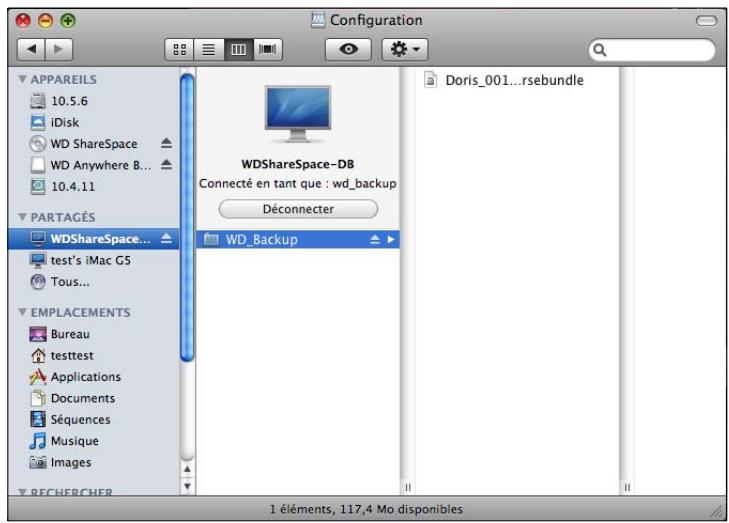Click the second column resize handle

(627, 487)
